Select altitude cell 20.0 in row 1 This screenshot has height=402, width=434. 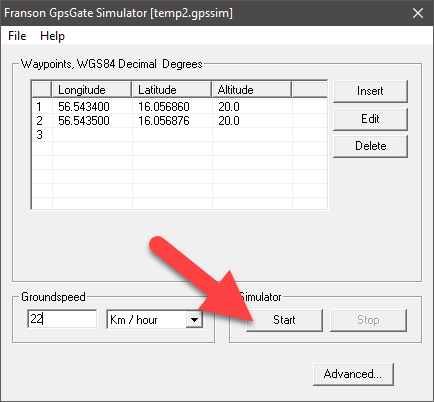point(229,107)
